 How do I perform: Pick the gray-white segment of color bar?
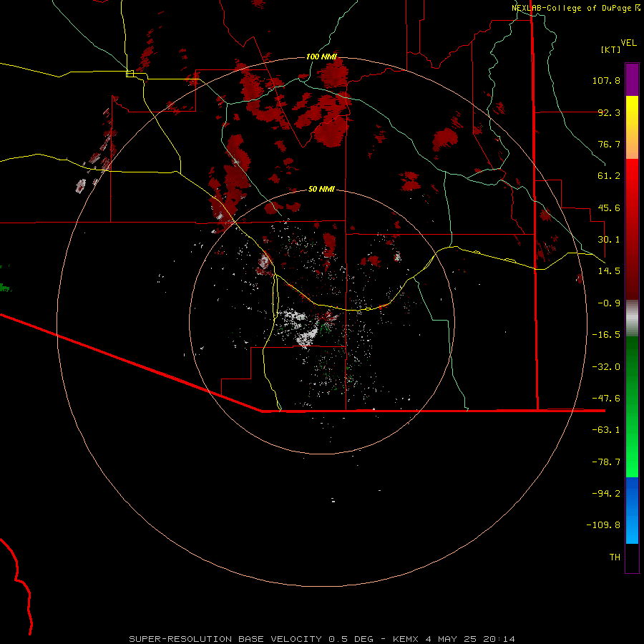point(632,318)
